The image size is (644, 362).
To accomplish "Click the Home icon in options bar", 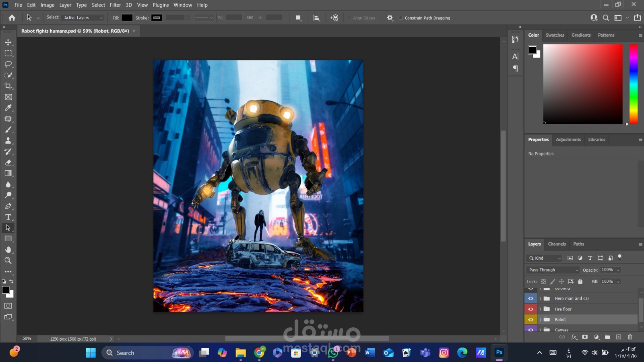I will tap(12, 18).
